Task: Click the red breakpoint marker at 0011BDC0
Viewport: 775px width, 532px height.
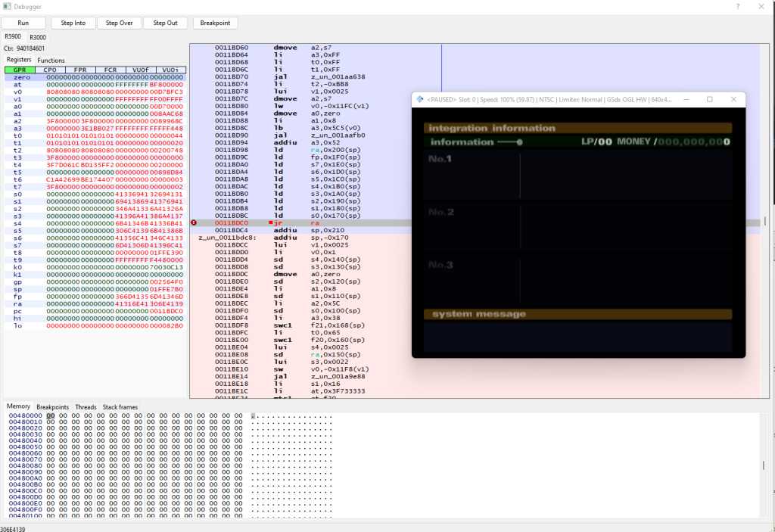Action: click(x=195, y=222)
